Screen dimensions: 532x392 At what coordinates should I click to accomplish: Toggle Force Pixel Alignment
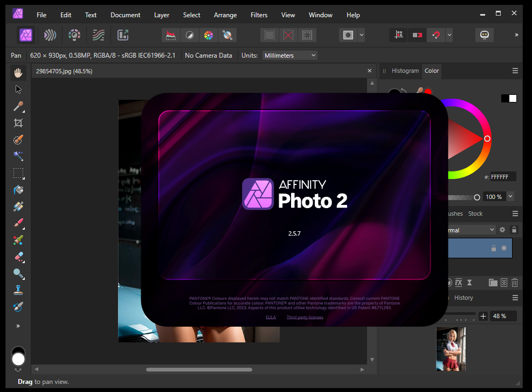click(x=399, y=35)
